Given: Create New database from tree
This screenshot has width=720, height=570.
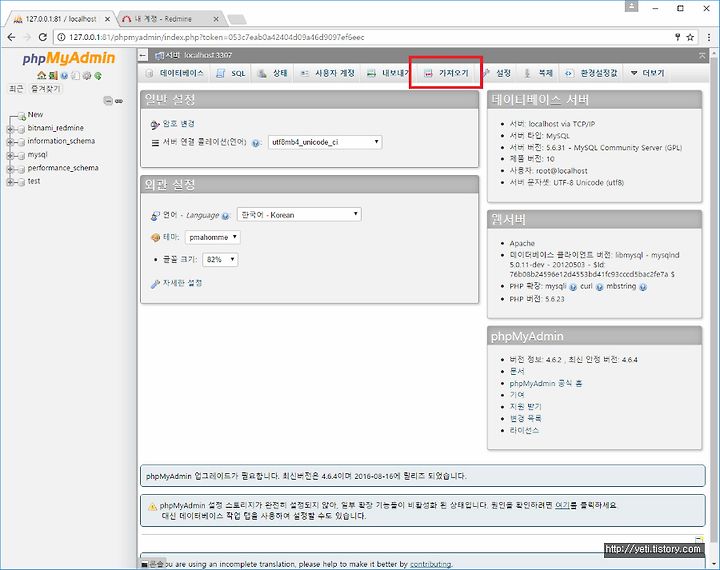Looking at the screenshot, I should tap(35, 114).
